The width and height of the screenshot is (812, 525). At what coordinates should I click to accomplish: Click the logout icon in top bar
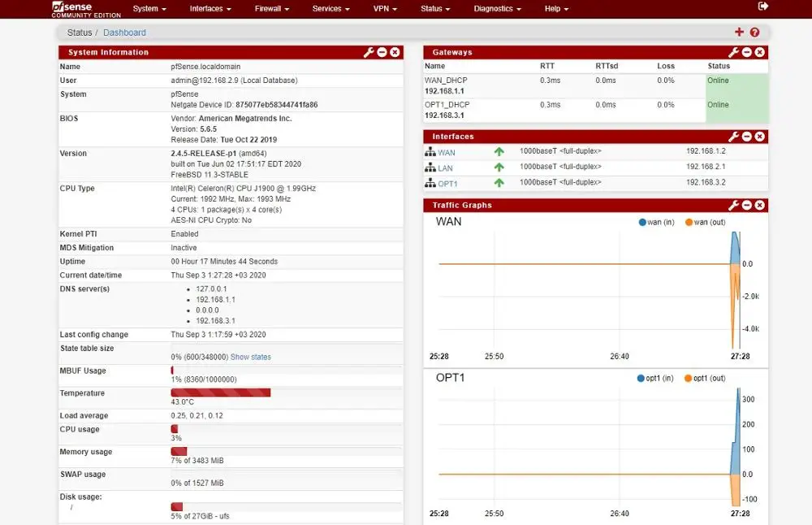762,7
